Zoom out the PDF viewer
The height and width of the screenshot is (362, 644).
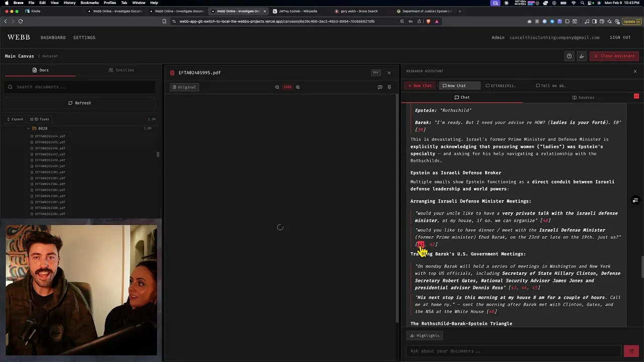[x=277, y=87]
